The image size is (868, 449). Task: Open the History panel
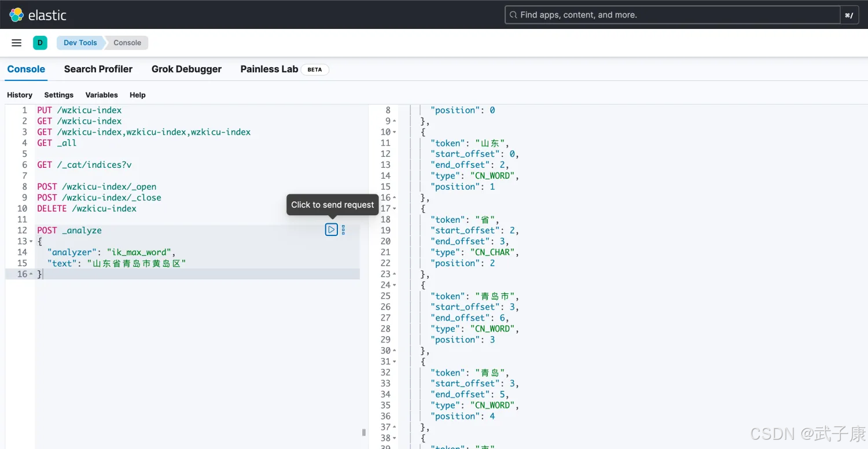pos(20,95)
